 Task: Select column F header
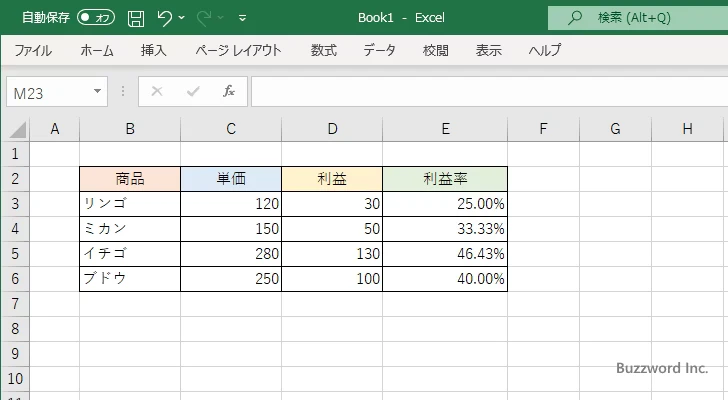click(x=543, y=129)
